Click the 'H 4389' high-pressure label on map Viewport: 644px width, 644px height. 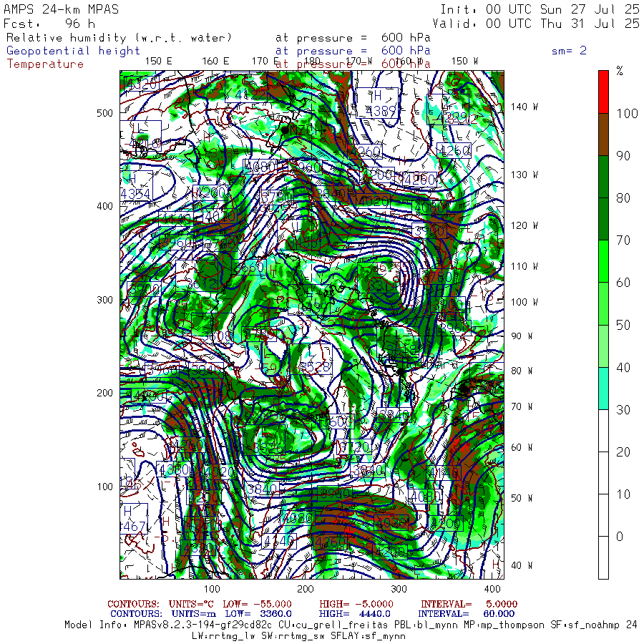coord(377,102)
